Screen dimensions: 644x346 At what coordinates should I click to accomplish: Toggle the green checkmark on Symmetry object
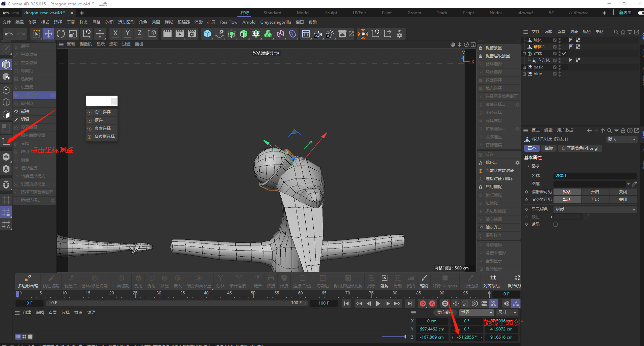point(564,54)
